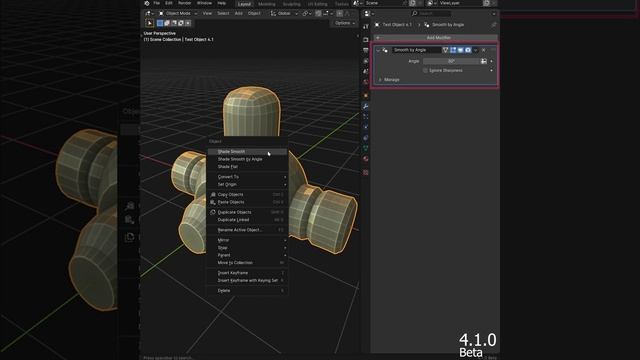Open the Particles properties tab icon

[366, 117]
